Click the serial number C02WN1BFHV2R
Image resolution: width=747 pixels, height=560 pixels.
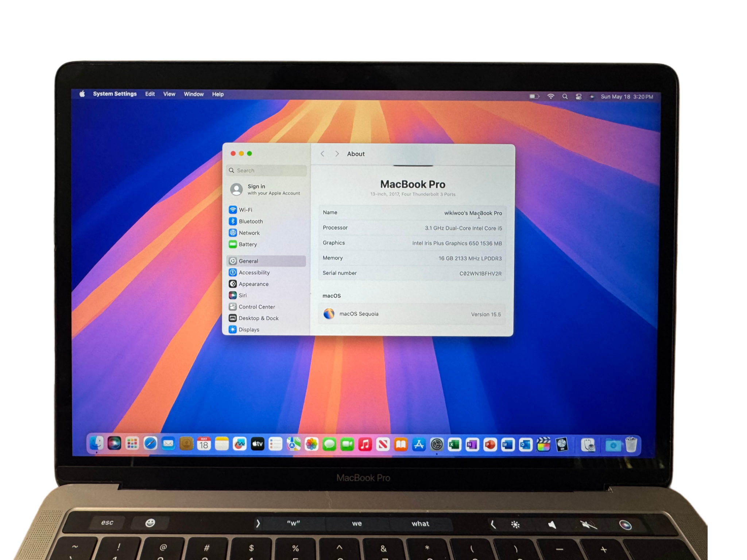click(x=480, y=273)
